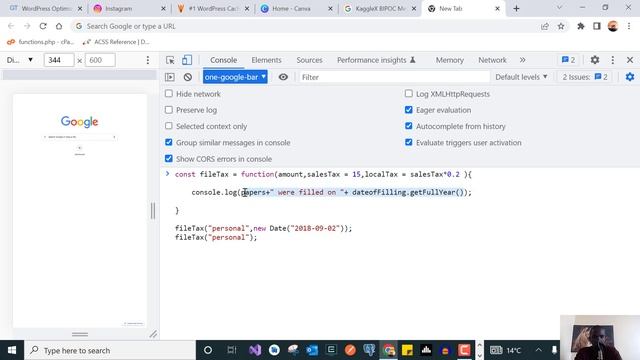Click the weather 14°C in system tray
This screenshot has height=360, width=640.
[506, 350]
